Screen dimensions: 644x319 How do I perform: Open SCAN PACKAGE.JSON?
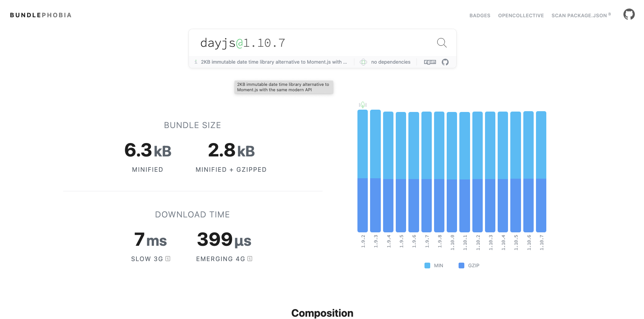click(x=581, y=15)
